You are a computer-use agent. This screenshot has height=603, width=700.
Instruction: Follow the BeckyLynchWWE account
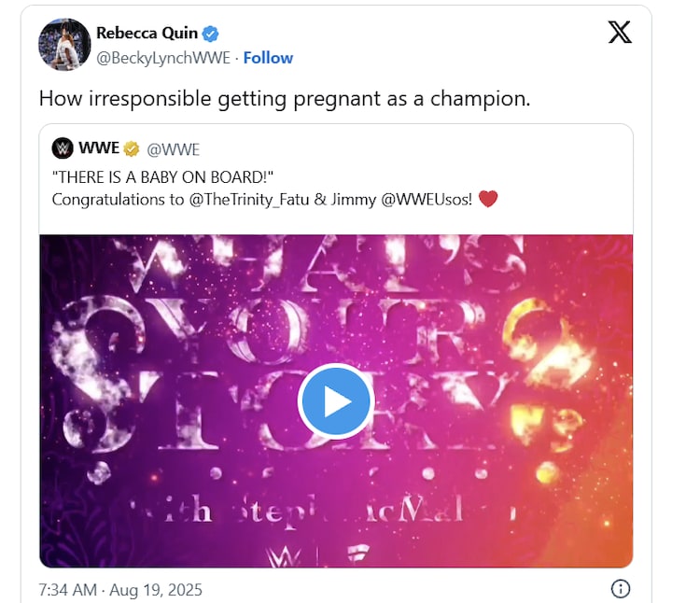coord(268,58)
